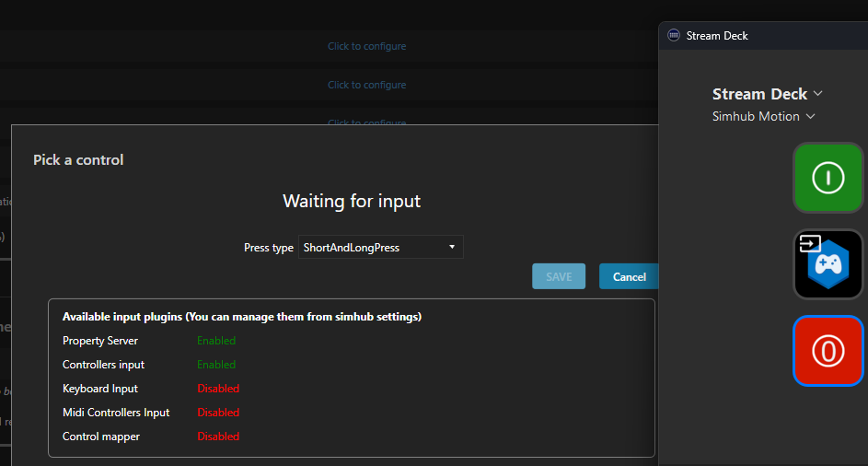Click the Pick a control dialog title
The image size is (868, 466).
pos(78,159)
